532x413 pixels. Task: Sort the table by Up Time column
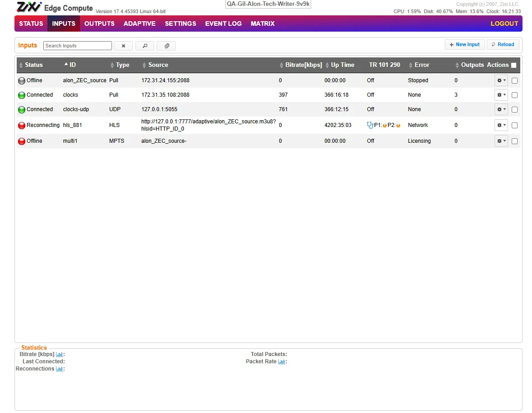pyautogui.click(x=340, y=65)
